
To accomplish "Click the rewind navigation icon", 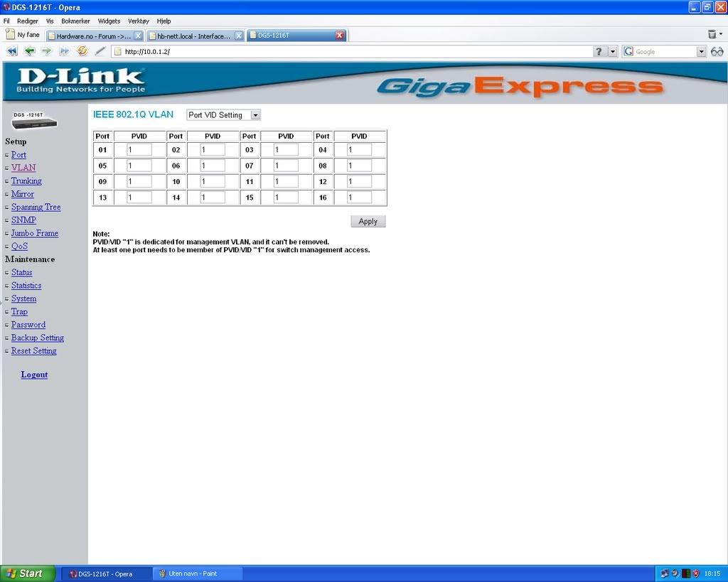I will [x=12, y=51].
